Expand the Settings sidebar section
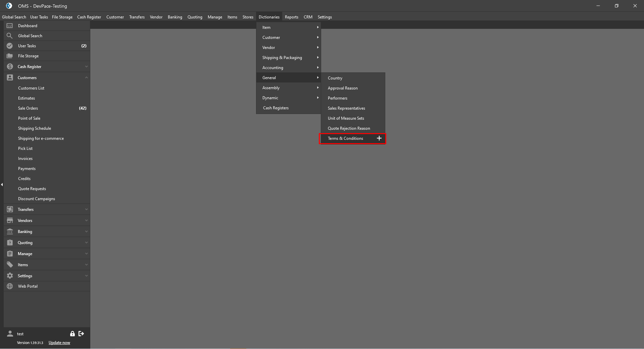Viewport: 644px width, 349px height. [x=86, y=276]
